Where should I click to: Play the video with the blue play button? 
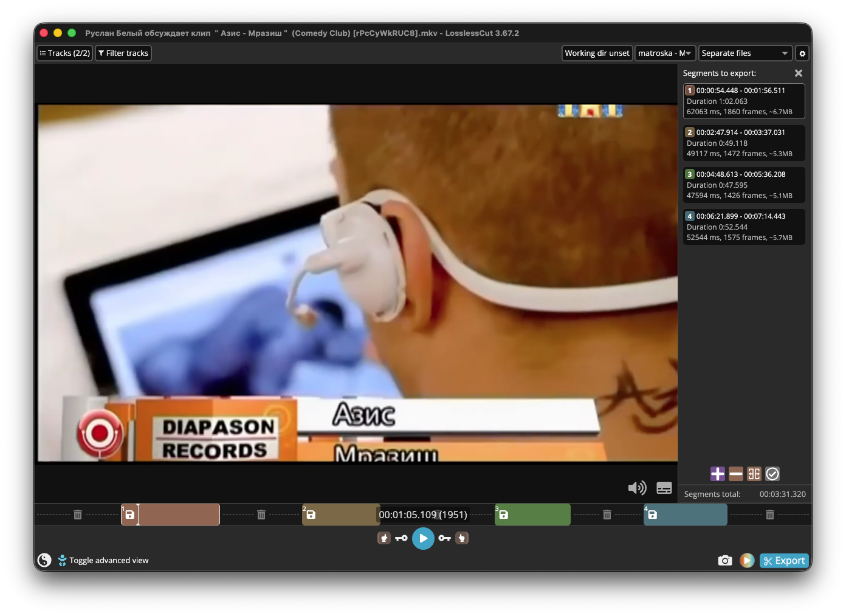(423, 538)
